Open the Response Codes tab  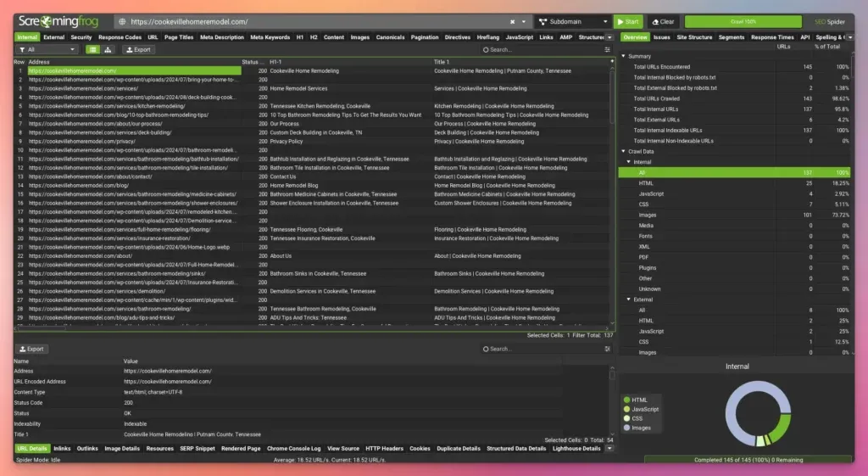[x=120, y=37]
